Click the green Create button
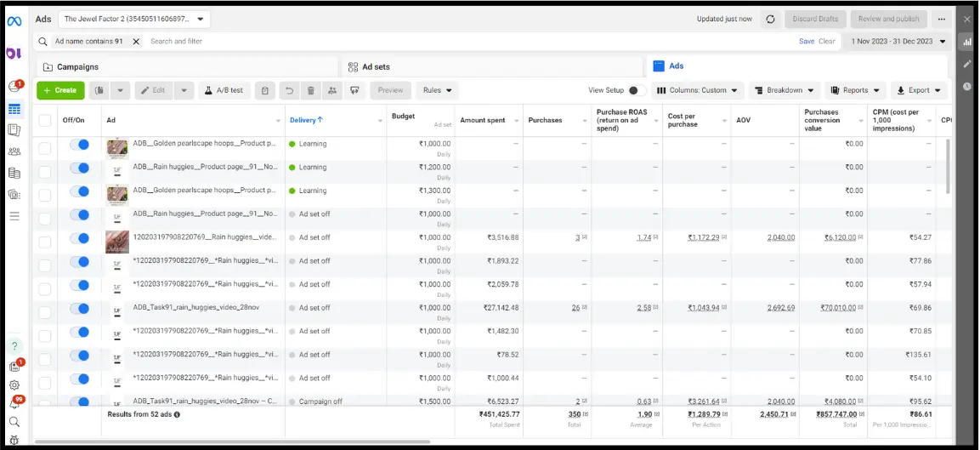Viewport: 980px width, 450px height. [59, 90]
